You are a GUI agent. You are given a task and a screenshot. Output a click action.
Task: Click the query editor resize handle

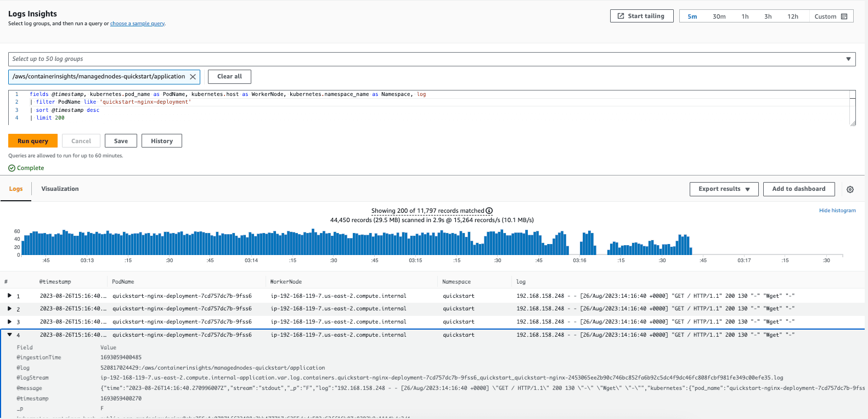(x=853, y=123)
